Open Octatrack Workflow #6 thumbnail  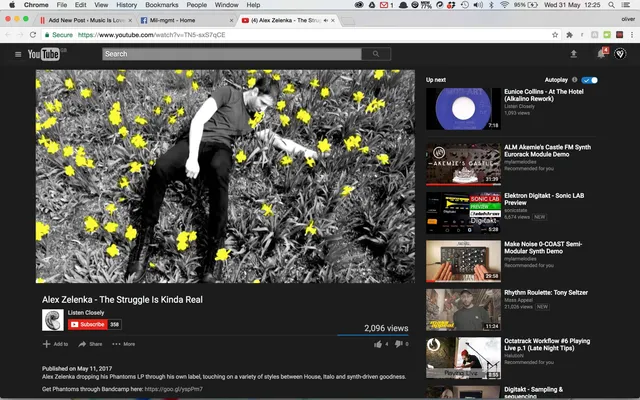(463, 358)
